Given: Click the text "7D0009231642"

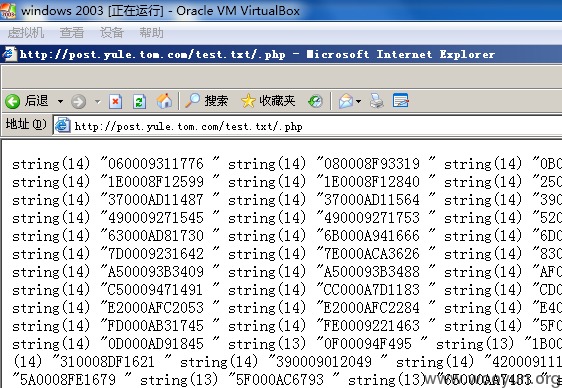Looking at the screenshot, I should [156, 254].
